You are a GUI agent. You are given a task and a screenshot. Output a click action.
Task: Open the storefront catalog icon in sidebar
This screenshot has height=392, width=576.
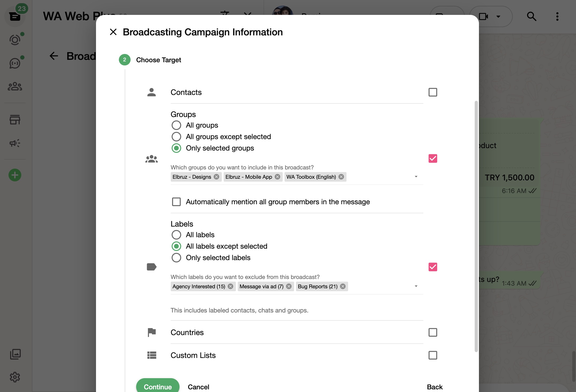(15, 120)
